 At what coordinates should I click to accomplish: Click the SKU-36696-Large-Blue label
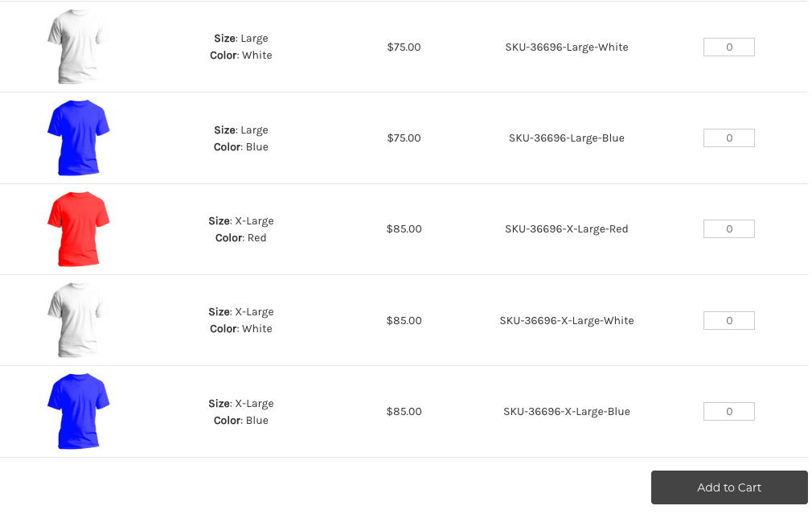click(566, 138)
